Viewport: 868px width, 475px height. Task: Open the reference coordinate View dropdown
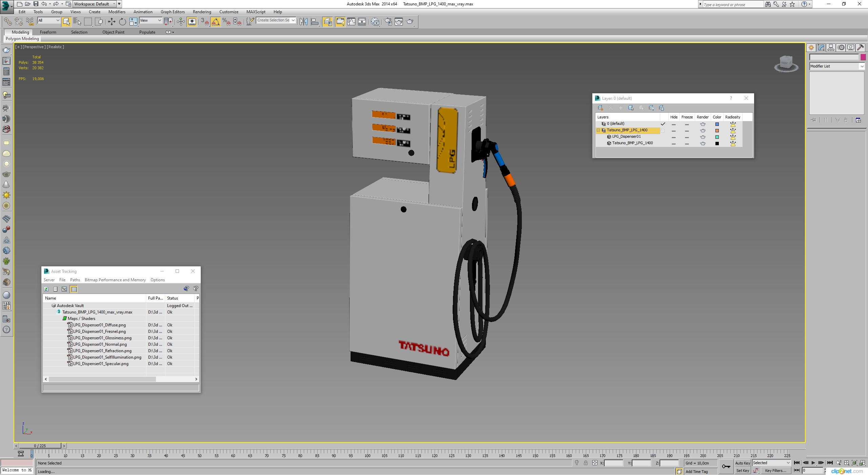pyautogui.click(x=151, y=20)
